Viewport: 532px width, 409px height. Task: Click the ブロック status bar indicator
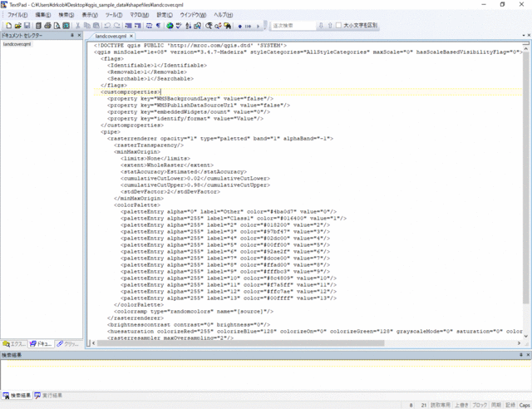(x=480, y=405)
